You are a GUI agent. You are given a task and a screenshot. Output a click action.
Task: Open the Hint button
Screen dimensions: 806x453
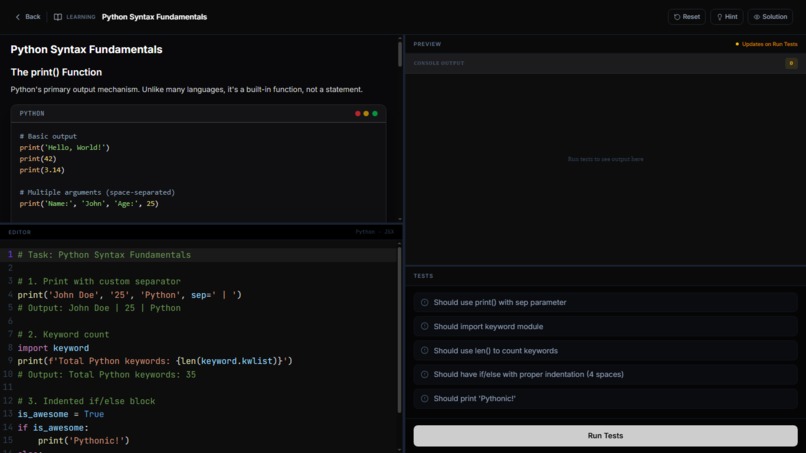coord(727,17)
